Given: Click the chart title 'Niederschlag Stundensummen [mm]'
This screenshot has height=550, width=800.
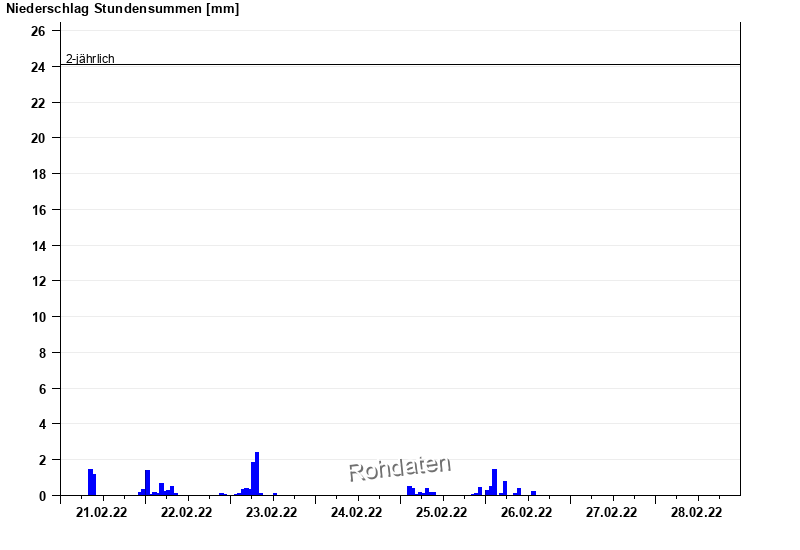Looking at the screenshot, I should tap(122, 9).
